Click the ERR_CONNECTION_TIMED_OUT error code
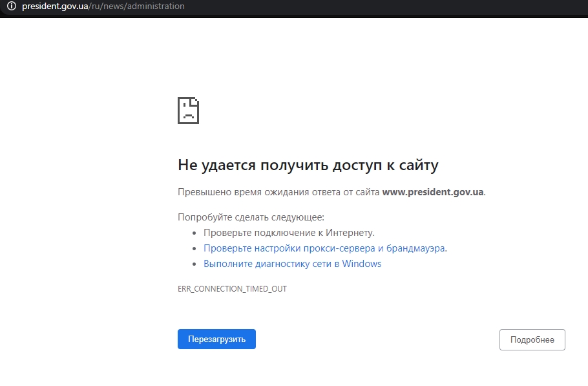 (x=233, y=289)
